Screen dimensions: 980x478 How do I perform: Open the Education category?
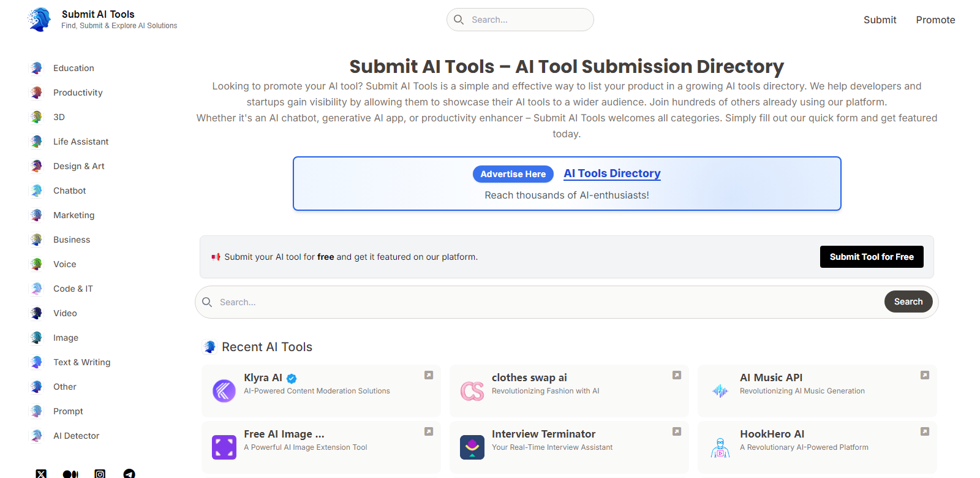[x=73, y=68]
